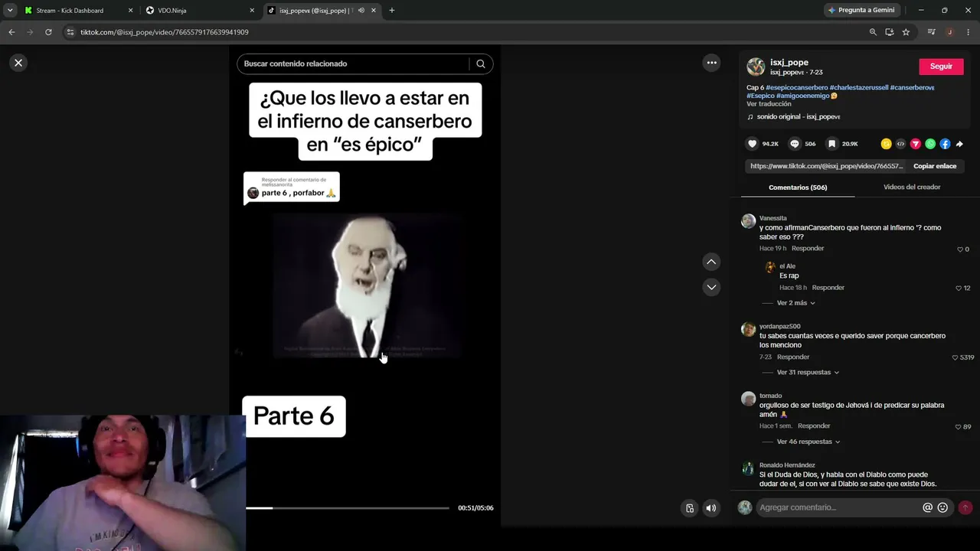
Task: Focus the Agregar comentario input field
Action: click(838, 507)
